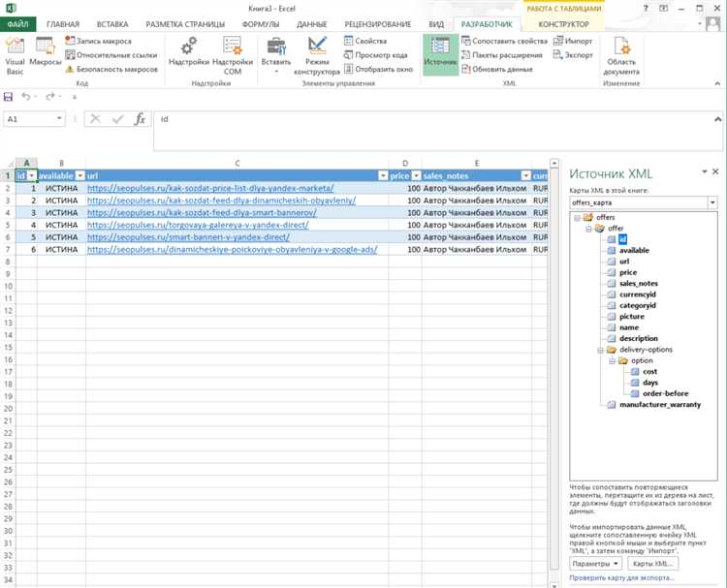Click Просмотр кода
Screen dimensions: 727x588
[x=376, y=54]
